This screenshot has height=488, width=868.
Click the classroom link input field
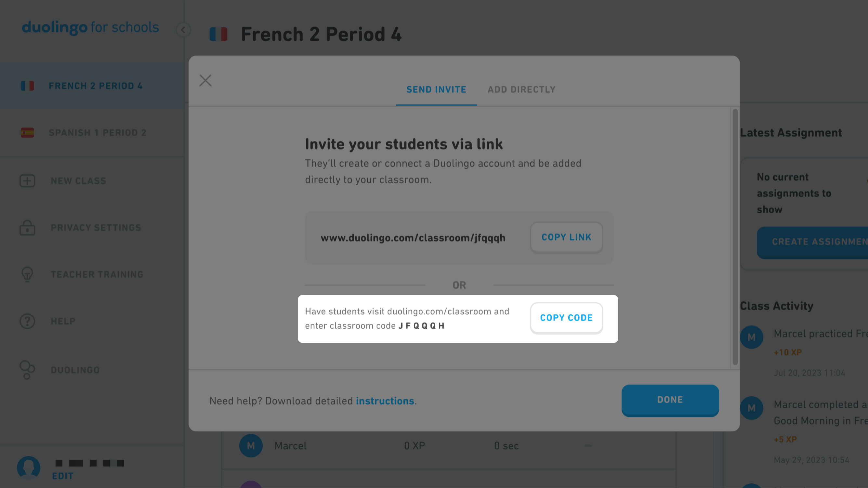[413, 237]
